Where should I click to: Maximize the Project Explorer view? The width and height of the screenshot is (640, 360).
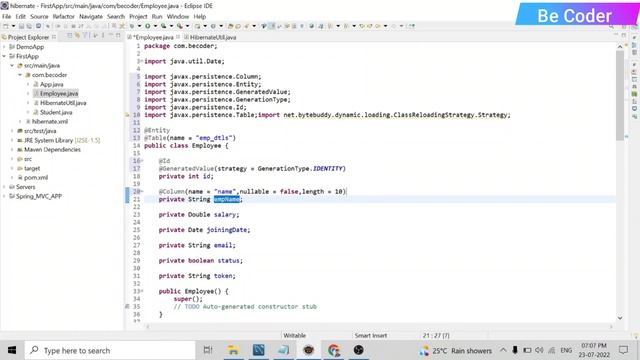coord(118,36)
